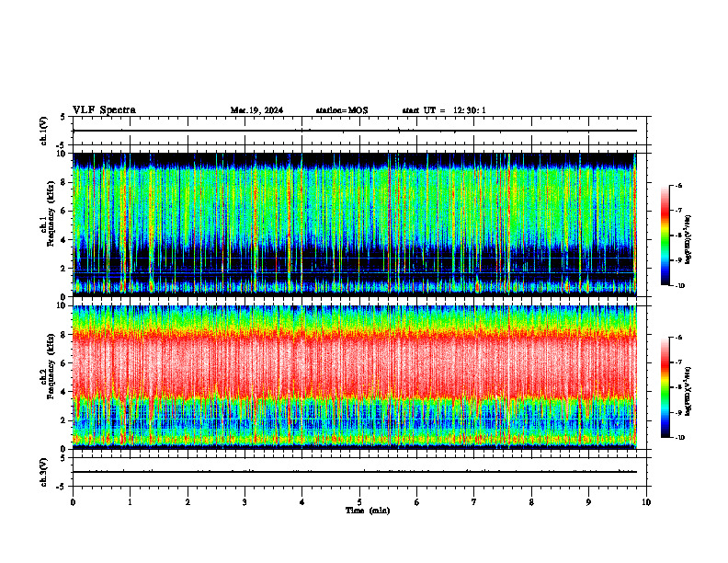
Task: Click time axis tick label "9"
Action: [588, 502]
